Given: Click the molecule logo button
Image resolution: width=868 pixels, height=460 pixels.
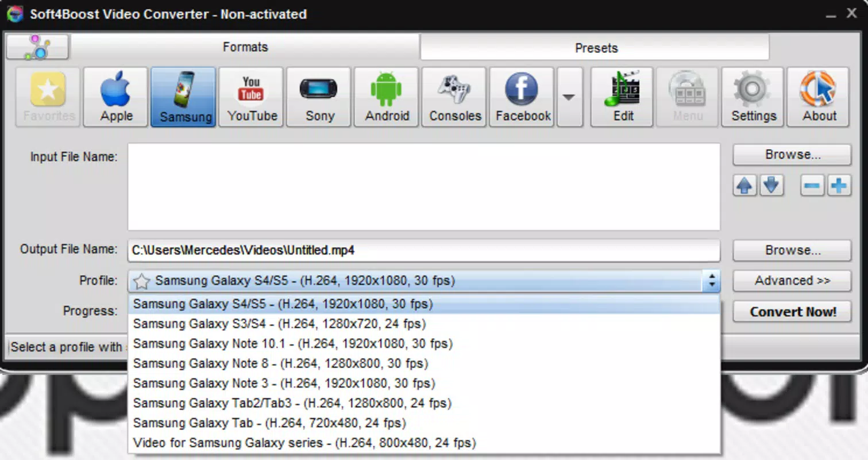Looking at the screenshot, I should tap(38, 47).
